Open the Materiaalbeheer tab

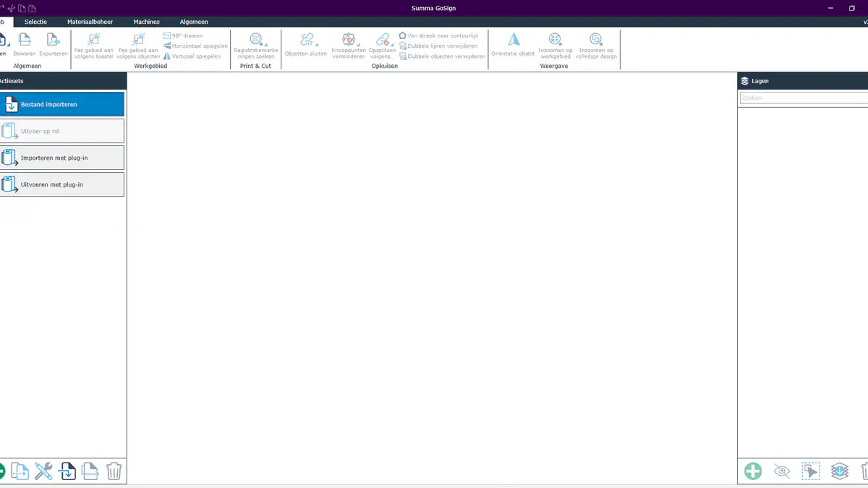point(90,22)
